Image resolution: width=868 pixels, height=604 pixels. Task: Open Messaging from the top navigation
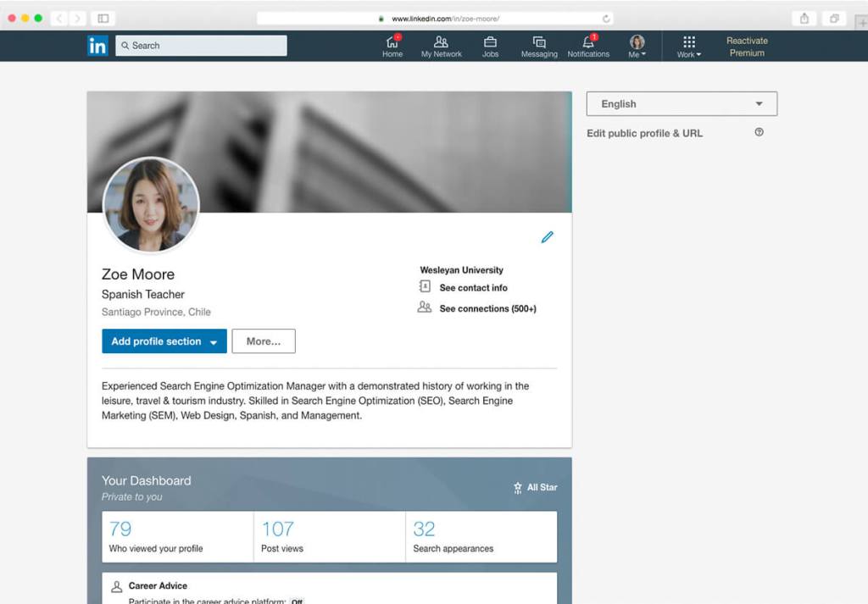539,46
